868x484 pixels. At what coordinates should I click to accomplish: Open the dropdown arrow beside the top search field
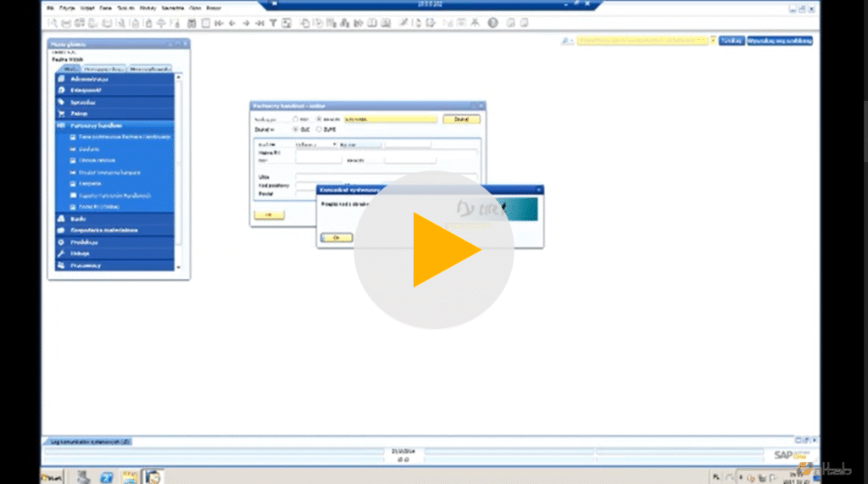(713, 41)
